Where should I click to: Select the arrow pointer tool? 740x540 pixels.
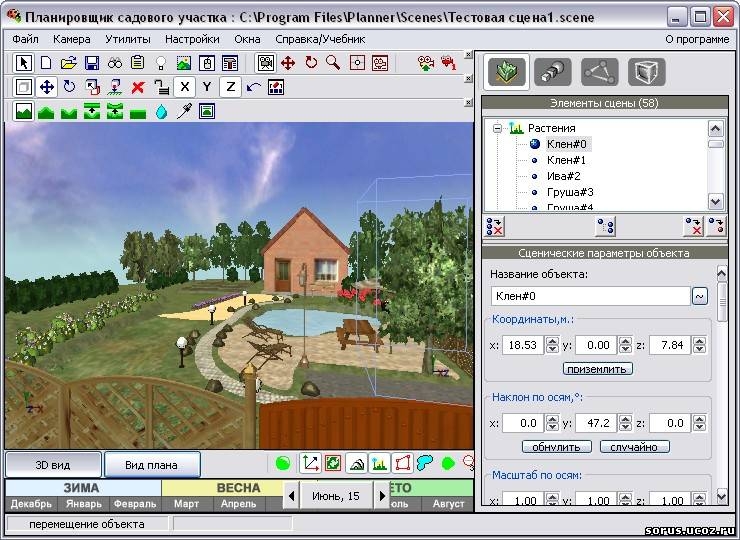point(23,63)
